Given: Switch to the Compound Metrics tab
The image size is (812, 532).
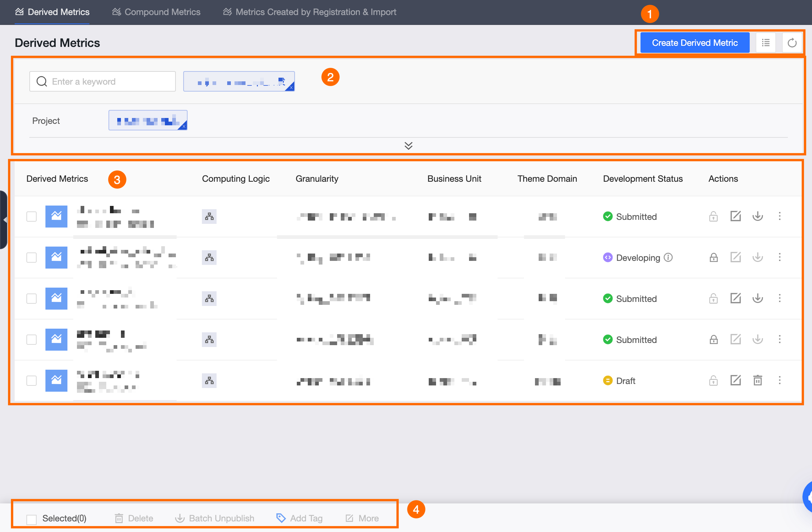Looking at the screenshot, I should pyautogui.click(x=156, y=12).
